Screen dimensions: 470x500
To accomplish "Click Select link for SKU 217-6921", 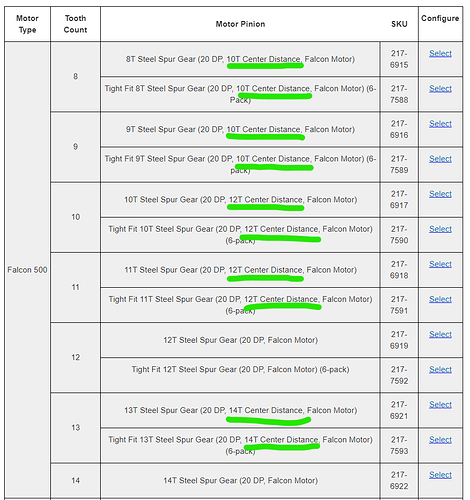I will [440, 405].
